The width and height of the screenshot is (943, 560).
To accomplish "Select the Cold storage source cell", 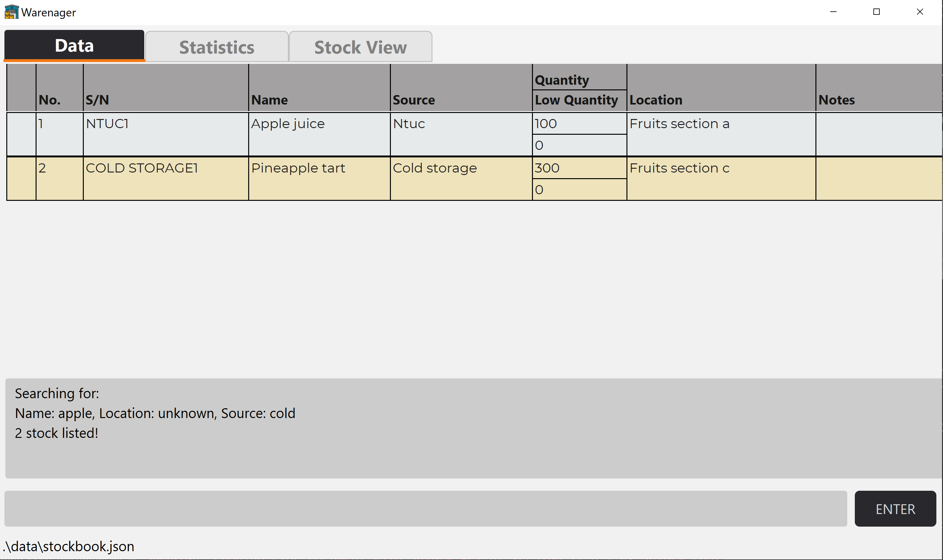I will (x=461, y=178).
